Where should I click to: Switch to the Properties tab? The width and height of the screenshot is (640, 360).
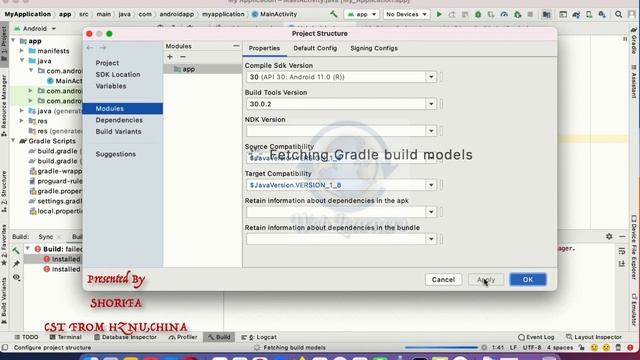pos(264,48)
